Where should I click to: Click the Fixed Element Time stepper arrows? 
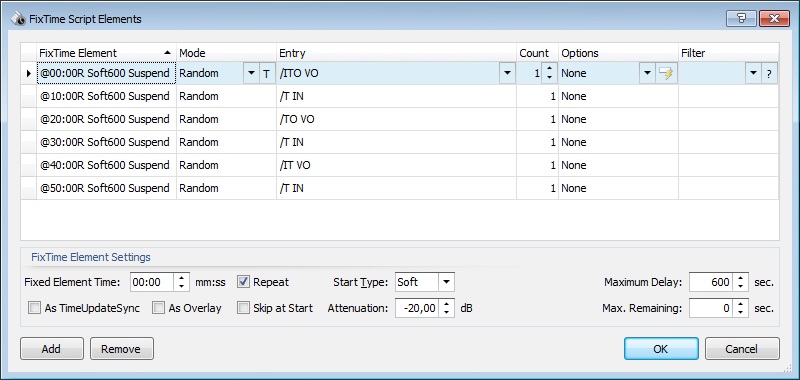click(x=181, y=282)
